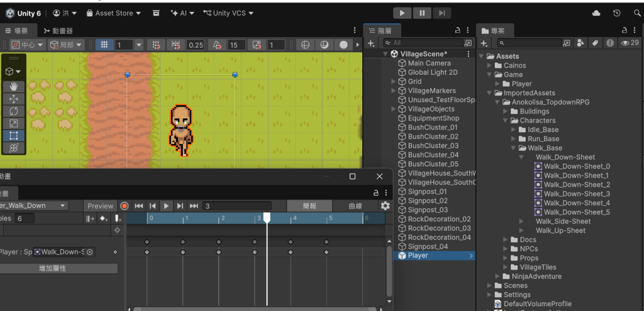Screen dimensions: 644x311
Task: Toggle animation Record mode
Action: (x=125, y=206)
